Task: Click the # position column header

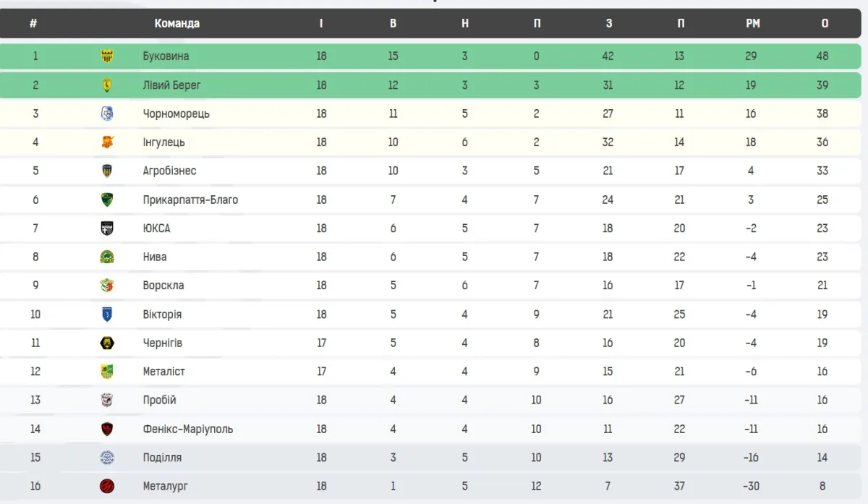Action: [x=33, y=23]
